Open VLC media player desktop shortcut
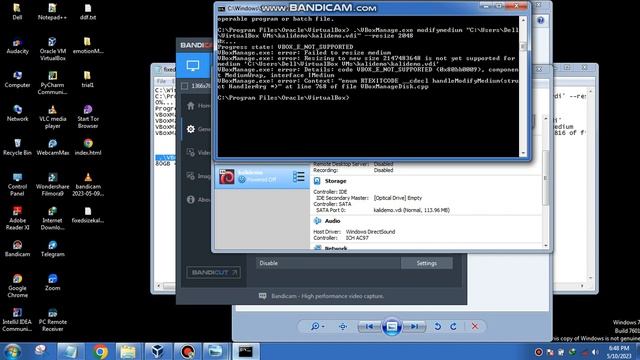This screenshot has height=360, width=640. pyautogui.click(x=53, y=116)
